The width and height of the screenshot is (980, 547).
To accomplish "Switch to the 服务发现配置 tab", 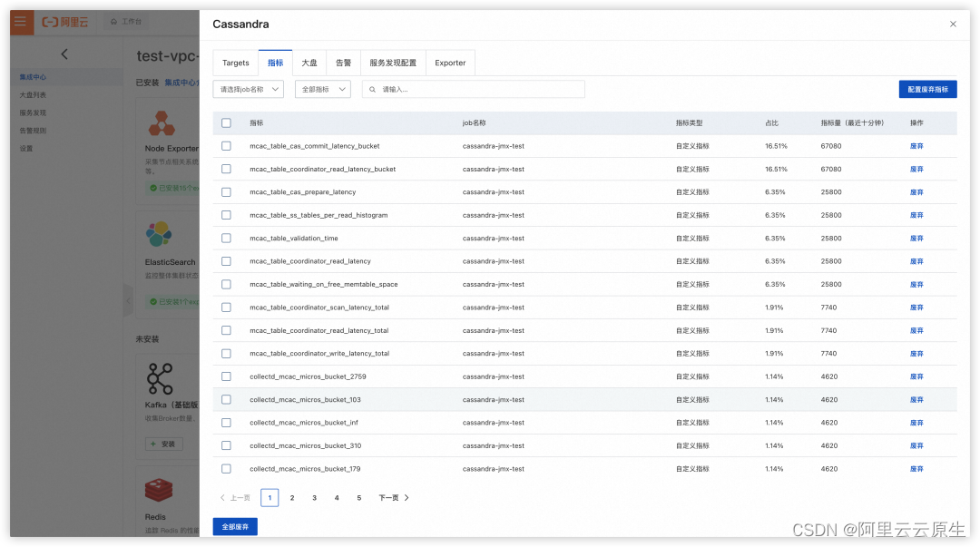I will [x=393, y=63].
